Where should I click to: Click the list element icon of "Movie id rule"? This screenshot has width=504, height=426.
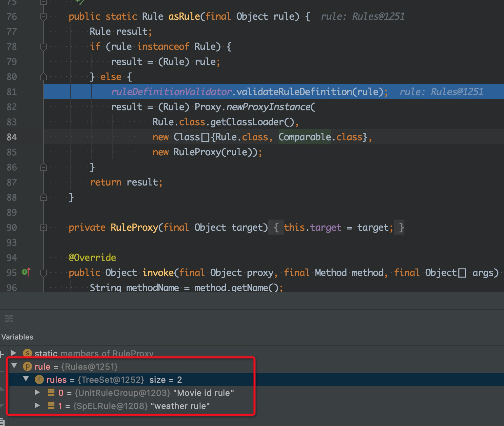[51, 393]
